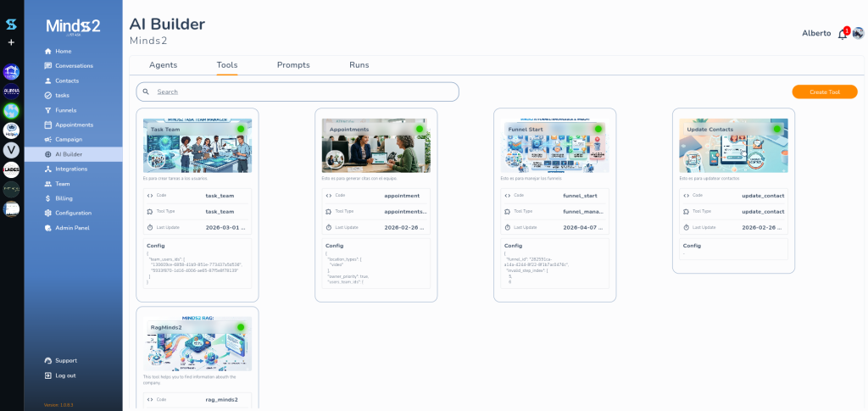Switch to the AURNA workspace
Image resolution: width=868 pixels, height=411 pixels.
[11, 92]
